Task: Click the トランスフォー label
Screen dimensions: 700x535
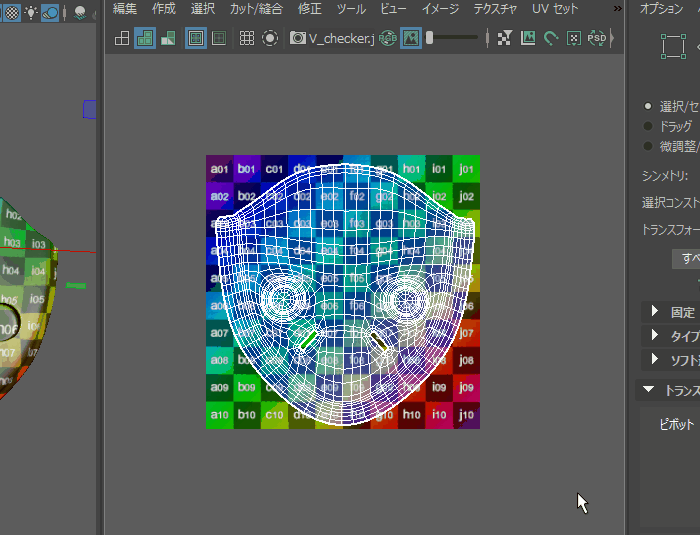Action: pos(671,230)
